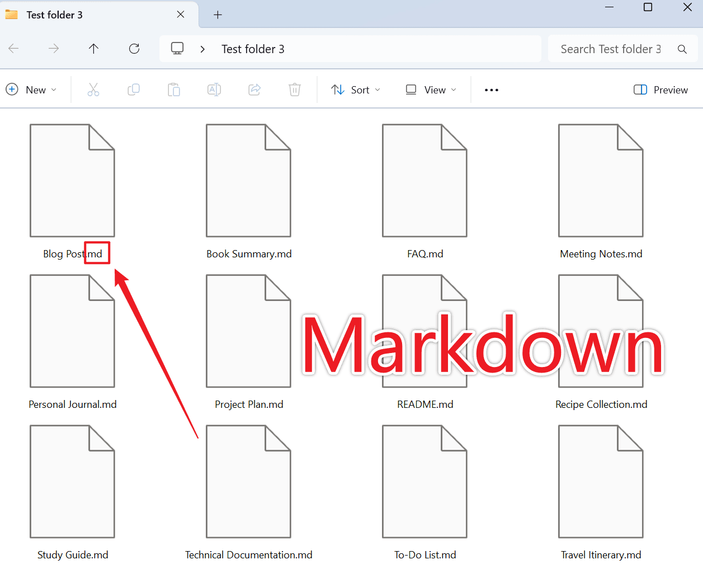Click the Paste clipboard icon
The image size is (703, 588).
(x=174, y=90)
